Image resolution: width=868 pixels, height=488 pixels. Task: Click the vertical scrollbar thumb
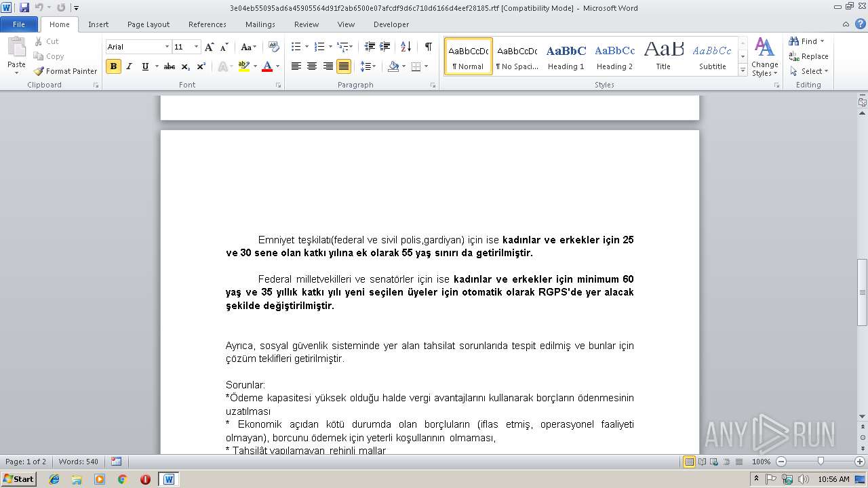click(x=863, y=292)
